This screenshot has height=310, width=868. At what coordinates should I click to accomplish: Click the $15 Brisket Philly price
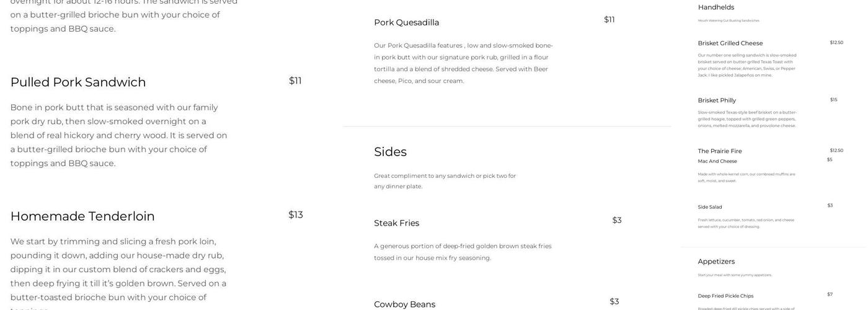833,100
